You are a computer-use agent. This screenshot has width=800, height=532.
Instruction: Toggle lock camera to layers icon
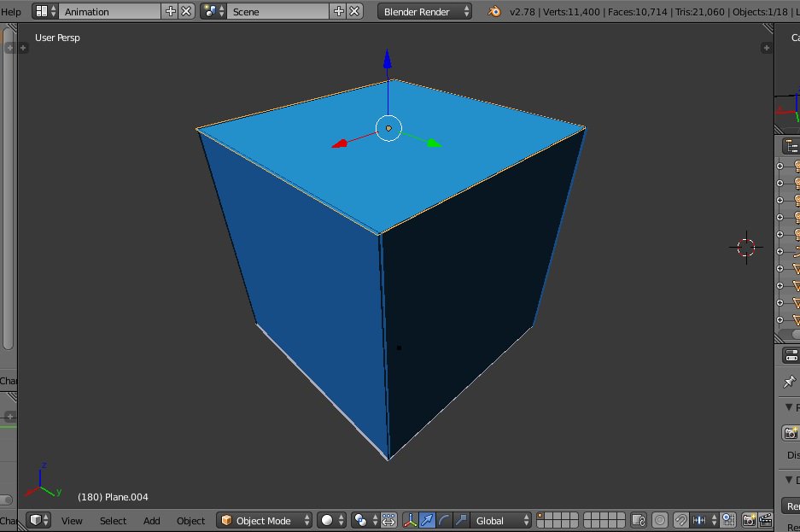639,520
